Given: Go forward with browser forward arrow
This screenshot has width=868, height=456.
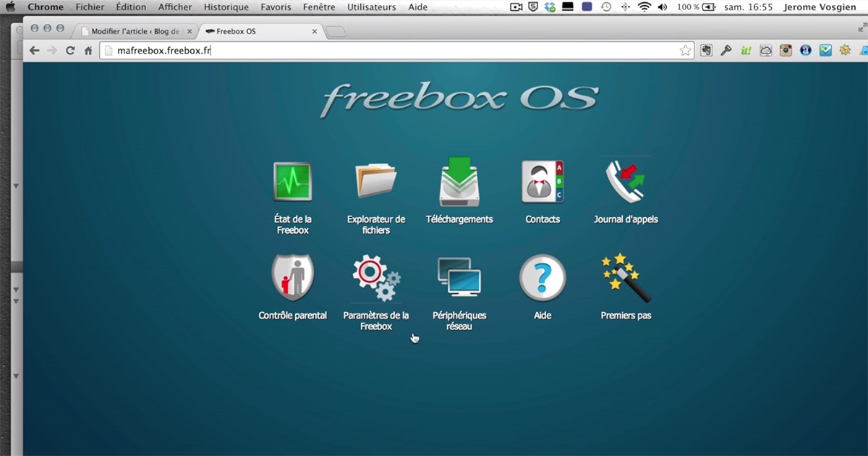Looking at the screenshot, I should [x=52, y=51].
